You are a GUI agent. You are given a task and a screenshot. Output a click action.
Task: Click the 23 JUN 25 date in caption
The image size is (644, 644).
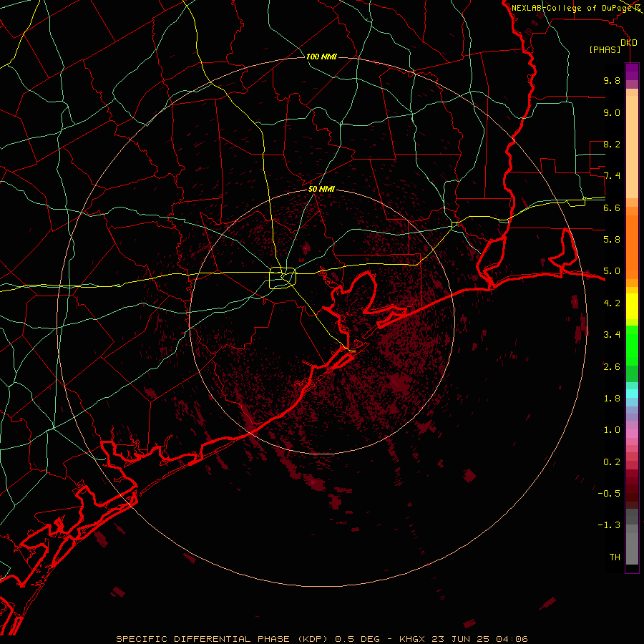pos(461,639)
